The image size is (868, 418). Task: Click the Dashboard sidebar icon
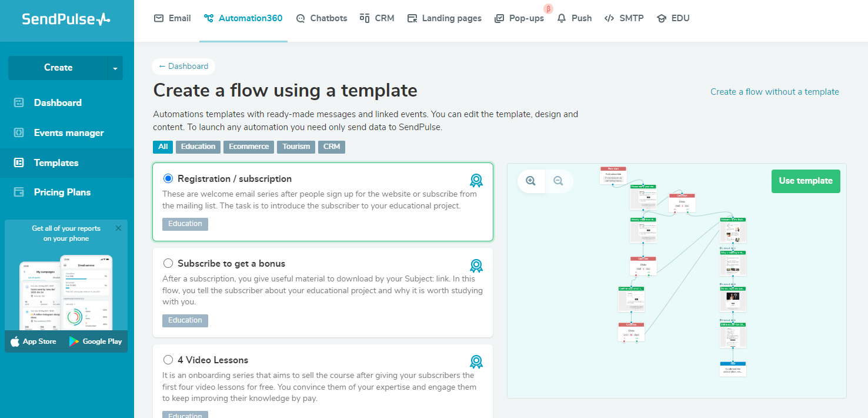tap(19, 102)
